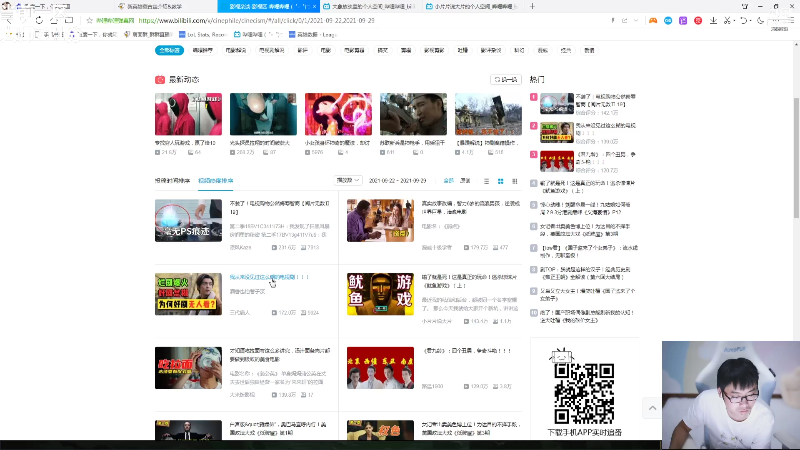This screenshot has width=800, height=450.
Task: Switch to detailed column view layout icon
Action: tap(515, 181)
